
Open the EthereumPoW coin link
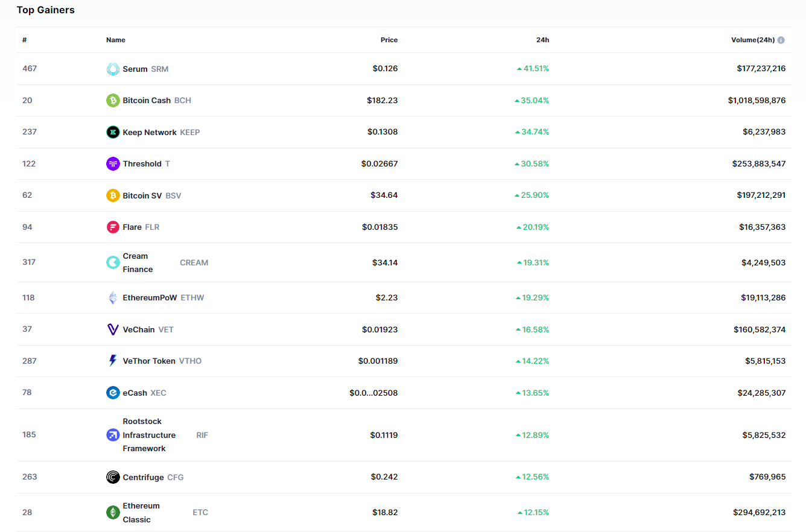pos(150,297)
